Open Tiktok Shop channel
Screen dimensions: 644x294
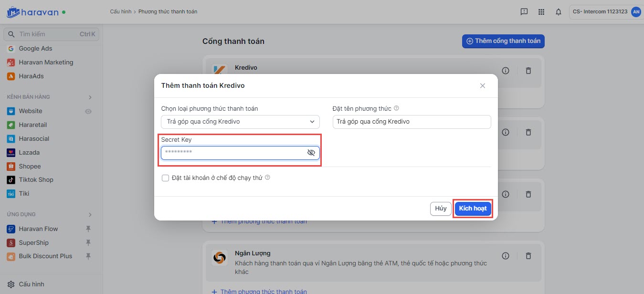click(36, 180)
